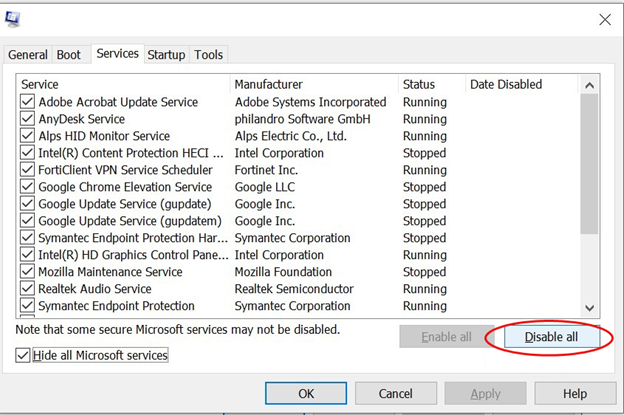This screenshot has height=415, width=624.
Task: Uncheck Adobe Acrobat Update Service
Action: (27, 102)
